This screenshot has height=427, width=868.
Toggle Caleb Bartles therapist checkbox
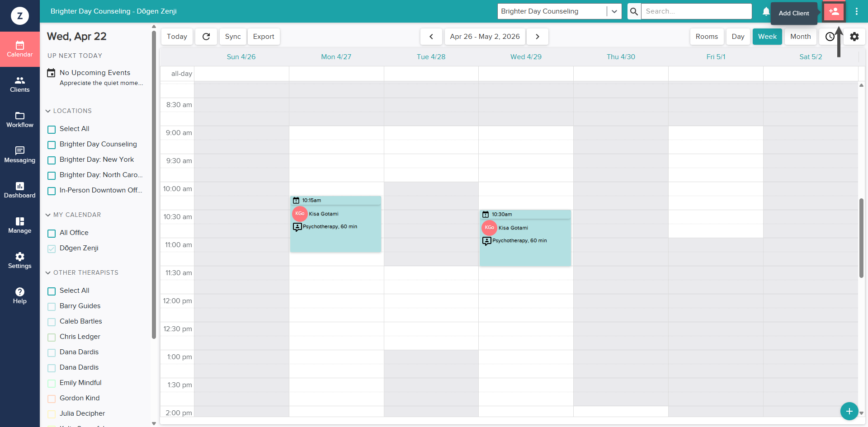tap(52, 322)
